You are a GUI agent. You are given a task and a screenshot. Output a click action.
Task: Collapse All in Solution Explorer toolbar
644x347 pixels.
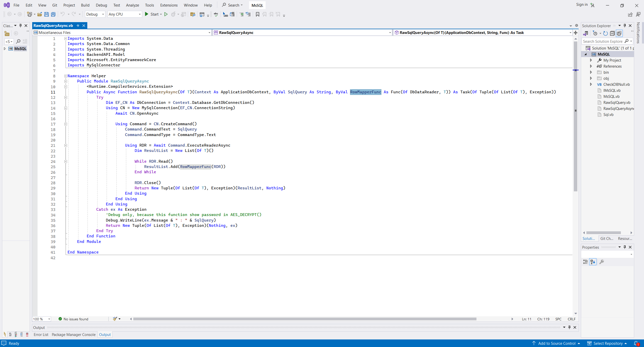tap(612, 33)
